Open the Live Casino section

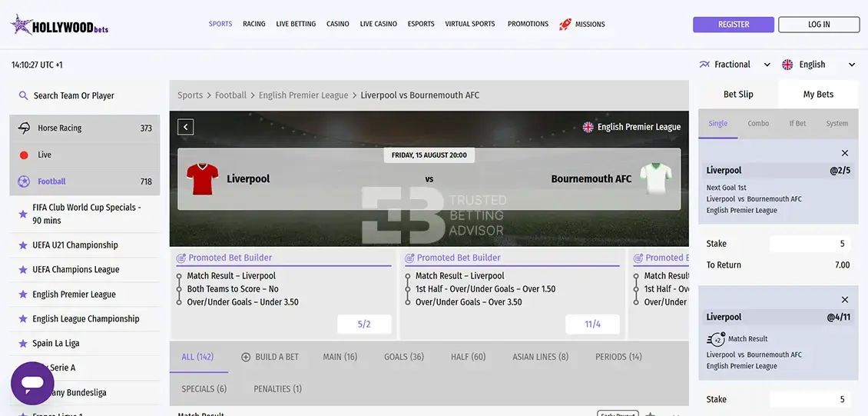[x=378, y=24]
